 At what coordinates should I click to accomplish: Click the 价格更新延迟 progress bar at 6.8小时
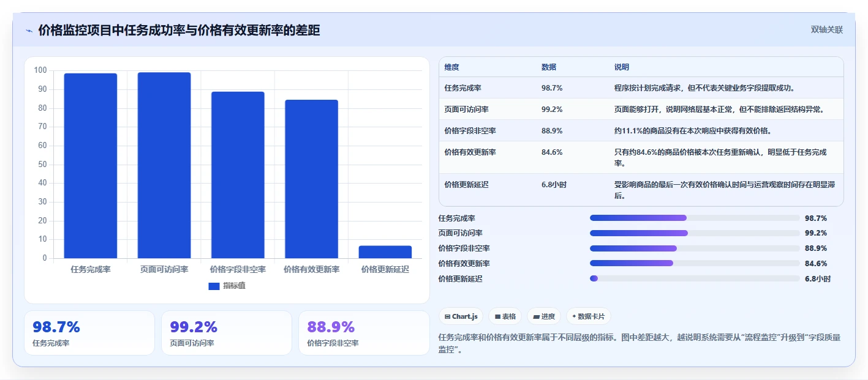695,278
